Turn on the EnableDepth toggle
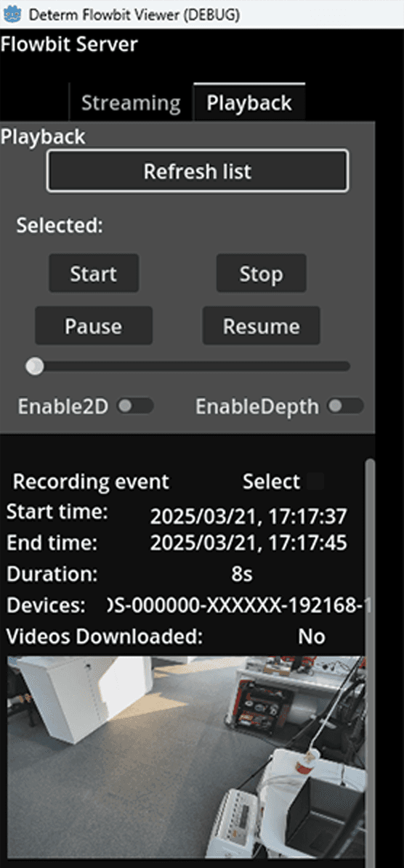The image size is (404, 868). pyautogui.click(x=346, y=406)
